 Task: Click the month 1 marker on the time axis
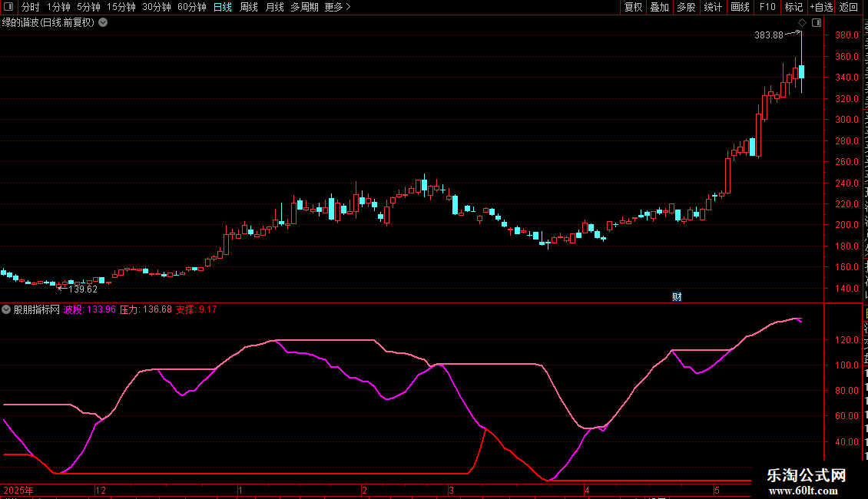click(x=240, y=490)
